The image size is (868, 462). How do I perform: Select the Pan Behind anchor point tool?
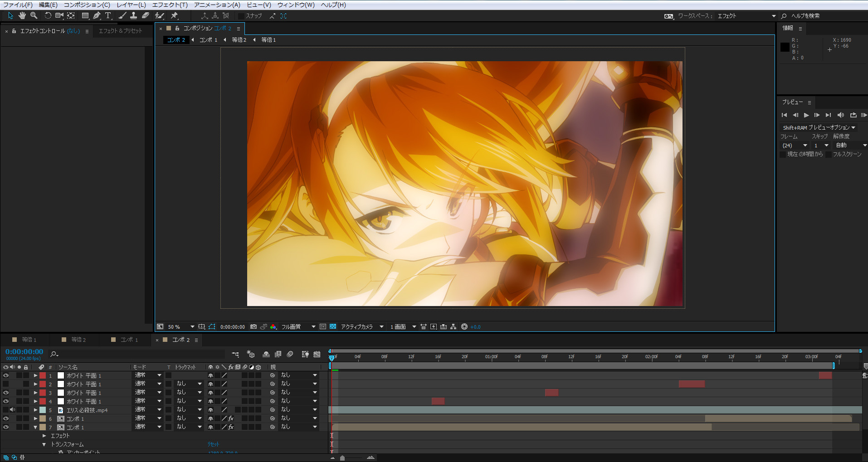pyautogui.click(x=71, y=15)
